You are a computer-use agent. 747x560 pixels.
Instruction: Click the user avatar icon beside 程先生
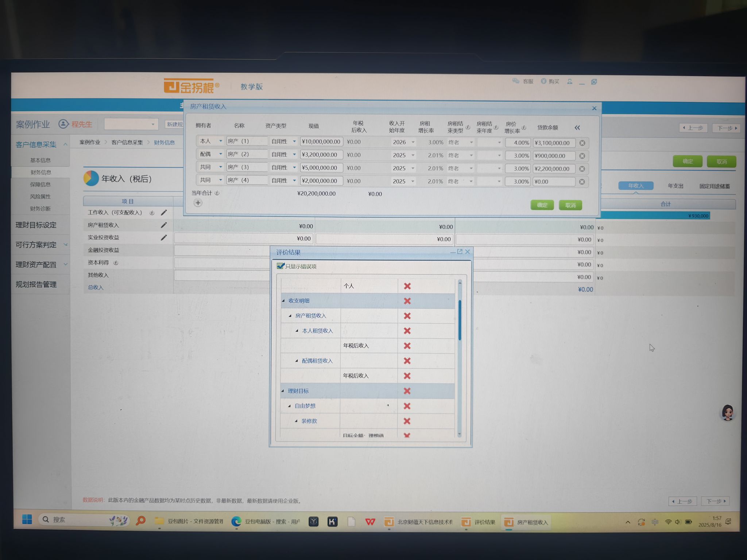point(63,124)
